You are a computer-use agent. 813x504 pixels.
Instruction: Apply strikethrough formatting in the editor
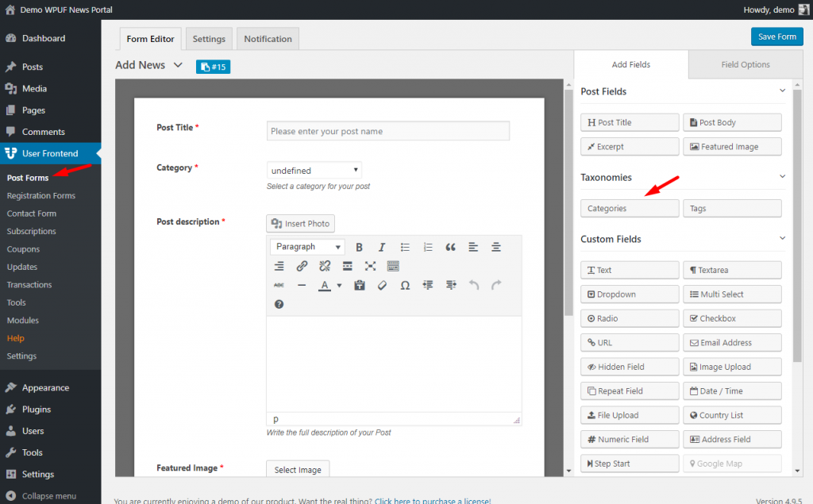279,285
